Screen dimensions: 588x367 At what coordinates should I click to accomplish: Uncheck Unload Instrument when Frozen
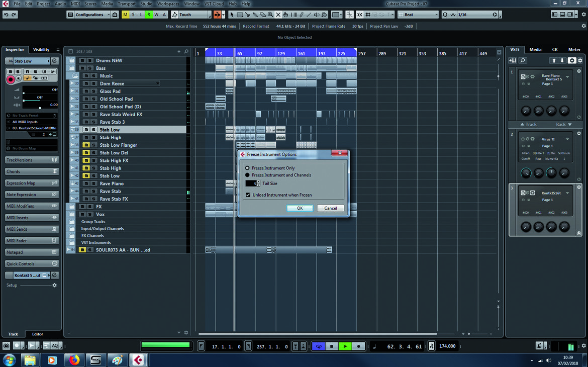click(x=248, y=195)
